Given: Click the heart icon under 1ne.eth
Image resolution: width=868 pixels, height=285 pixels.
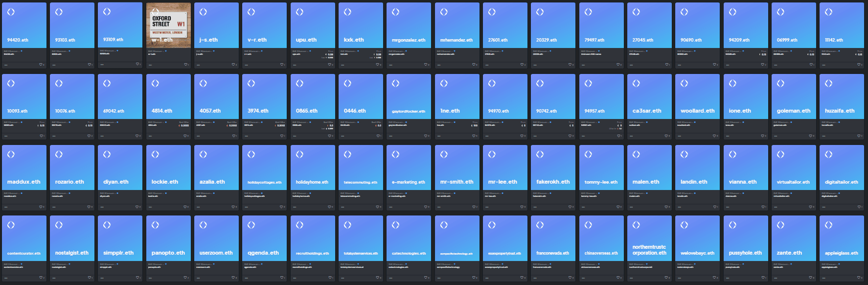Looking at the screenshot, I should point(474,136).
